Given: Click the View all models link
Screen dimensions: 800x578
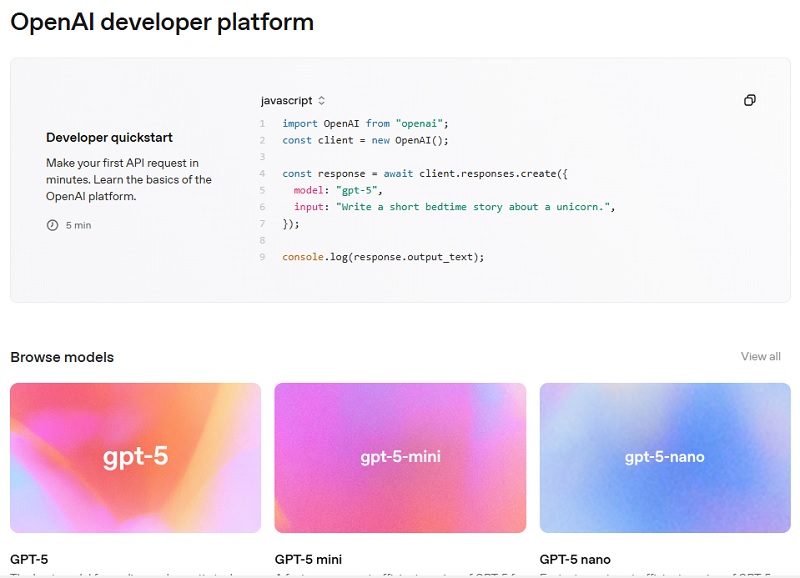Looking at the screenshot, I should click(x=760, y=356).
